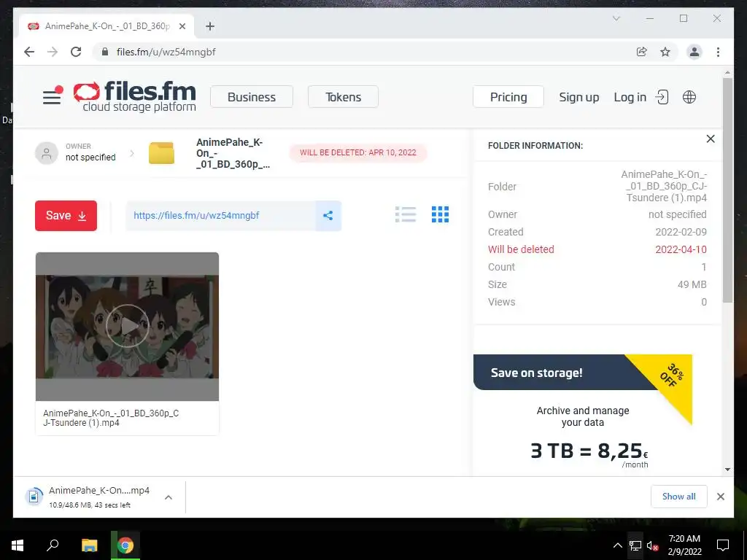The height and width of the screenshot is (560, 747).
Task: Play the AnimePahe K-On video thumbnail
Action: 127,326
